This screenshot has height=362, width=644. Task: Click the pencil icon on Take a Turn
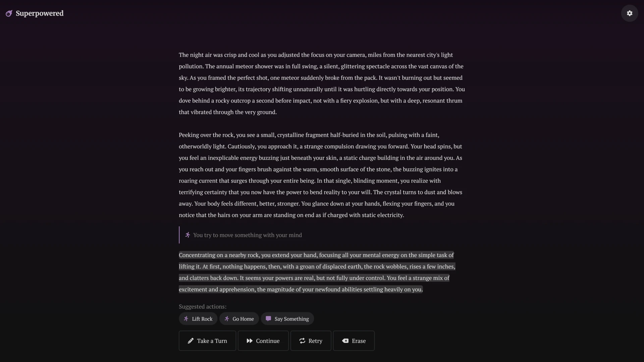click(x=191, y=341)
